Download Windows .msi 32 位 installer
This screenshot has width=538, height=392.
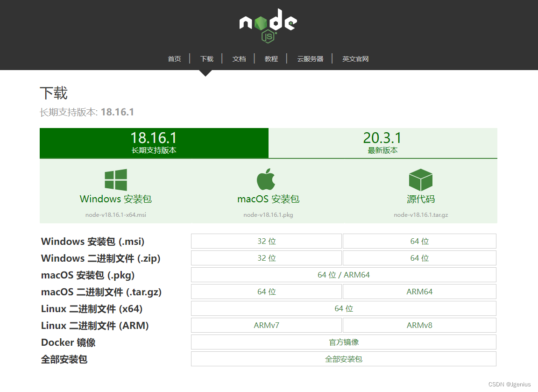click(x=267, y=241)
